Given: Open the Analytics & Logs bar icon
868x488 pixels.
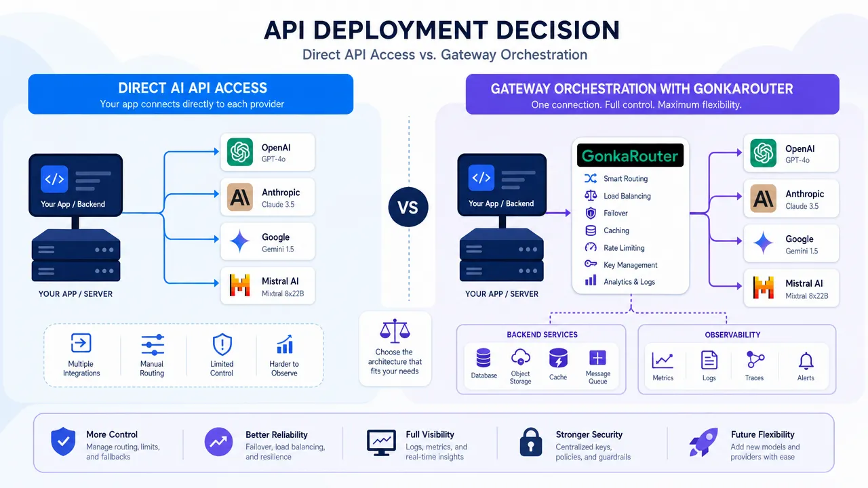Looking at the screenshot, I should pyautogui.click(x=591, y=281).
